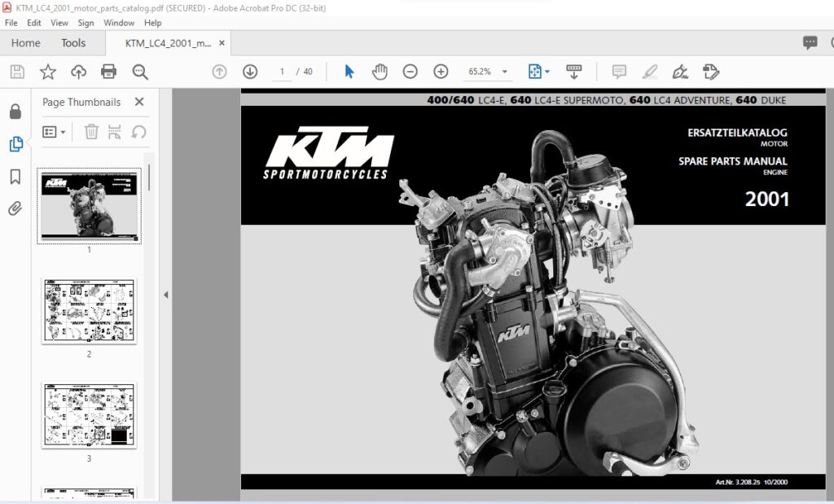Open the File menu
Screen dimensions: 834x504
pyautogui.click(x=11, y=23)
